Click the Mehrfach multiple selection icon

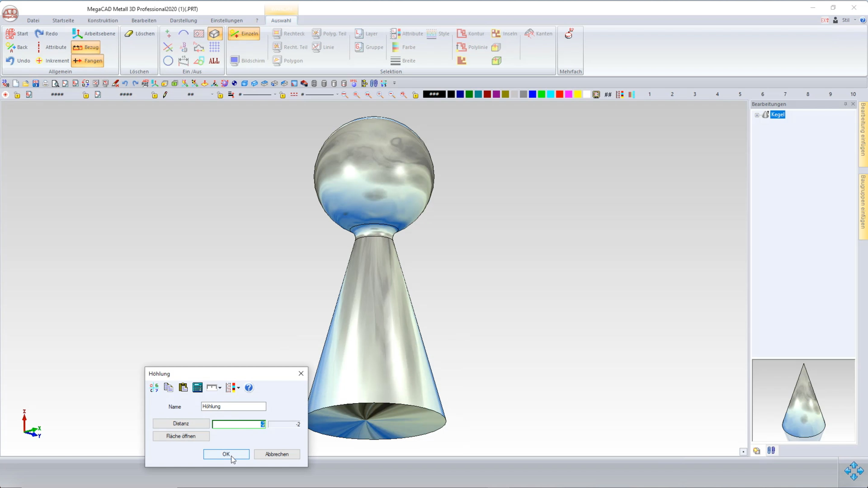[569, 33]
